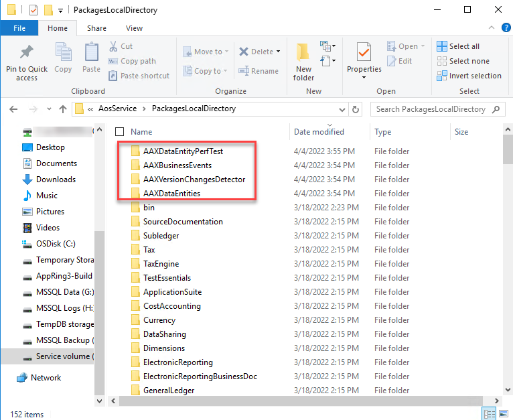Click the Paste clipboard icon
The width and height of the screenshot is (513, 420).
91,52
